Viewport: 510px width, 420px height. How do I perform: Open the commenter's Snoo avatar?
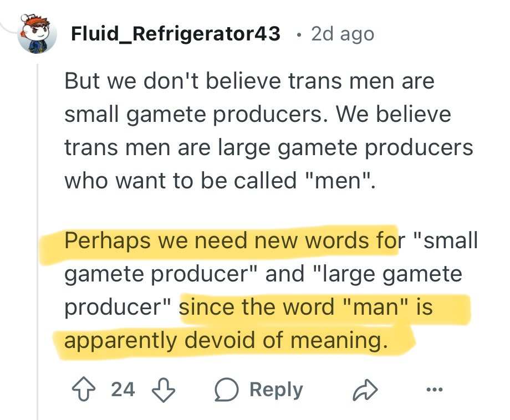[37, 33]
